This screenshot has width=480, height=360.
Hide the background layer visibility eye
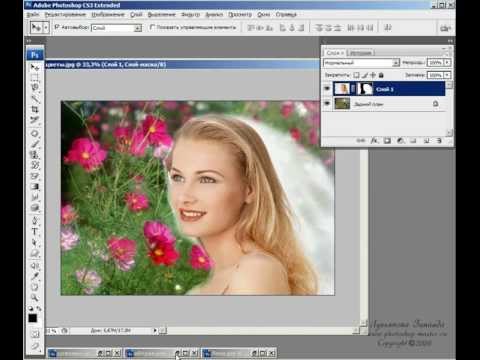tap(327, 104)
